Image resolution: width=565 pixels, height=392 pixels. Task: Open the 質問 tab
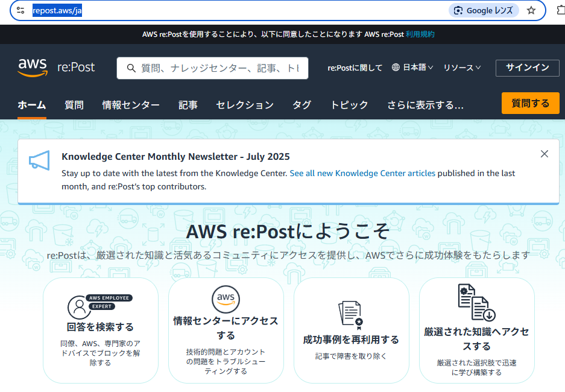pyautogui.click(x=74, y=105)
